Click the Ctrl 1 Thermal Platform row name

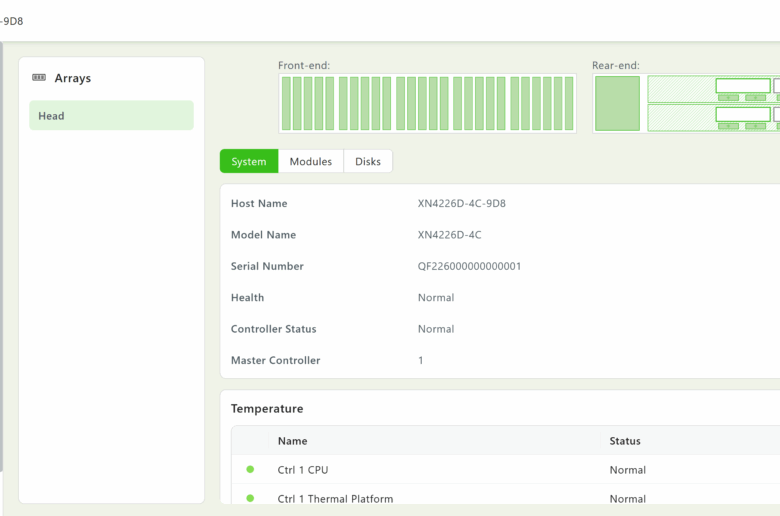[x=335, y=498]
